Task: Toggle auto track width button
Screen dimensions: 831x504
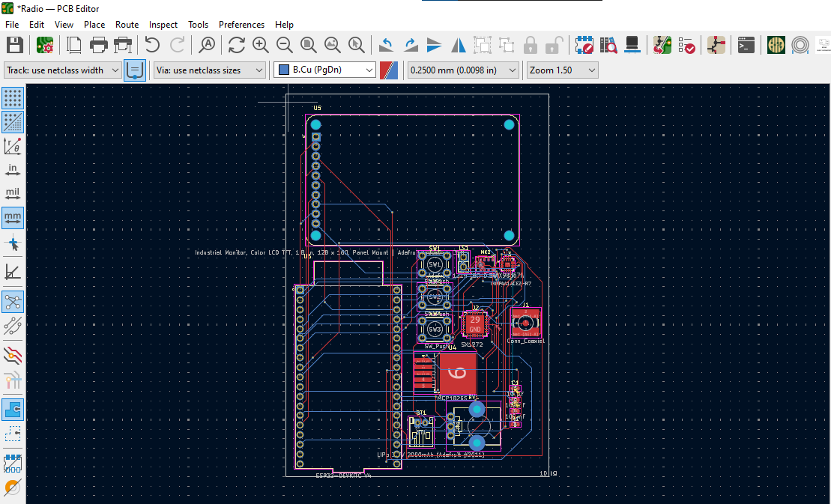Action: [135, 70]
